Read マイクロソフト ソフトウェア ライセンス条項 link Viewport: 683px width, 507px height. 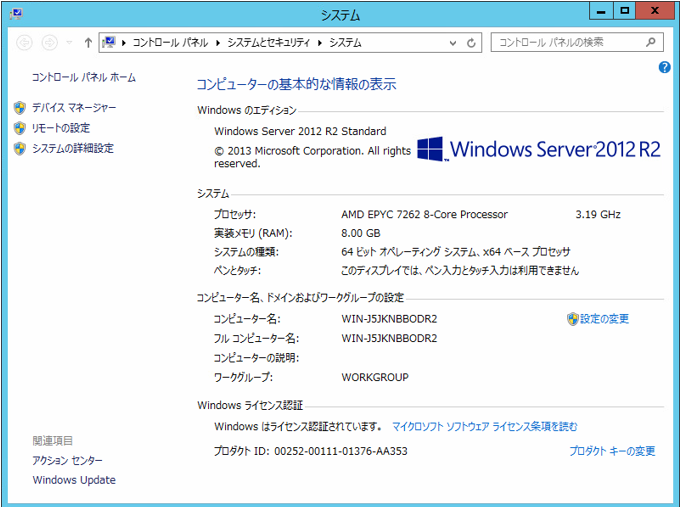pyautogui.click(x=485, y=426)
